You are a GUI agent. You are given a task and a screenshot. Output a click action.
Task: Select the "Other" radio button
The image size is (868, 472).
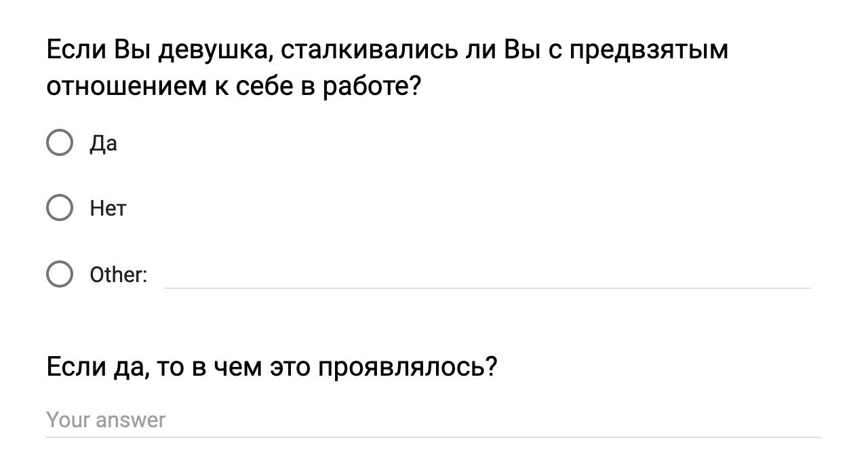[x=60, y=274]
